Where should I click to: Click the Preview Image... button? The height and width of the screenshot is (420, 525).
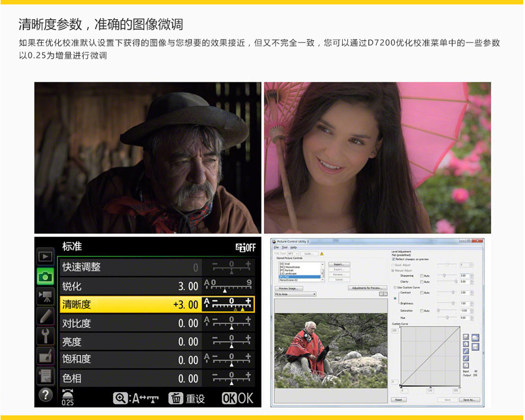coord(289,288)
